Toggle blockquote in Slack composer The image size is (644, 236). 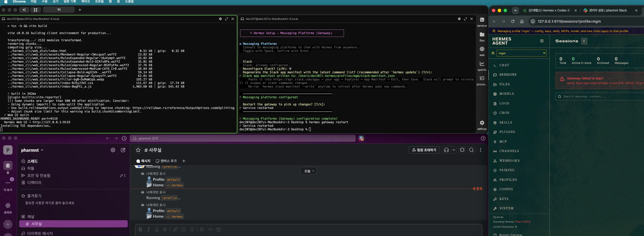tap(202, 229)
